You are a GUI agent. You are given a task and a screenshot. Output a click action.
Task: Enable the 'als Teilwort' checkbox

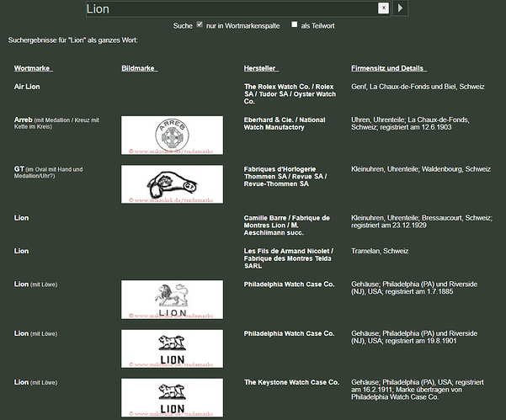[295, 24]
